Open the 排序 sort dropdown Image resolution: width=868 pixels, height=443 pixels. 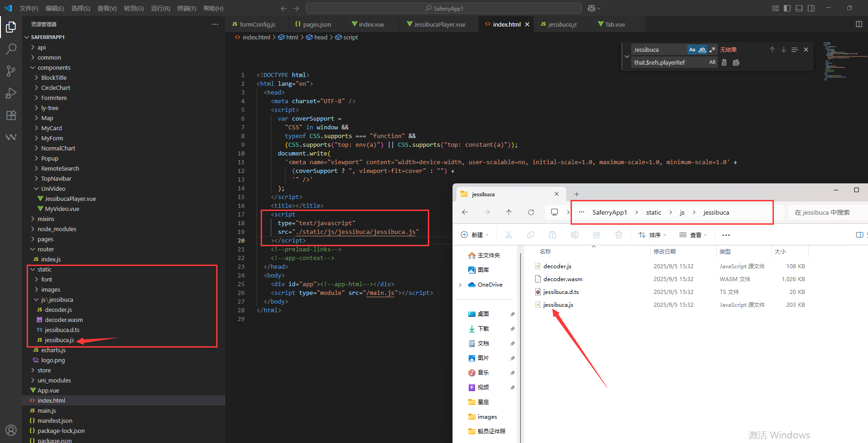(653, 234)
